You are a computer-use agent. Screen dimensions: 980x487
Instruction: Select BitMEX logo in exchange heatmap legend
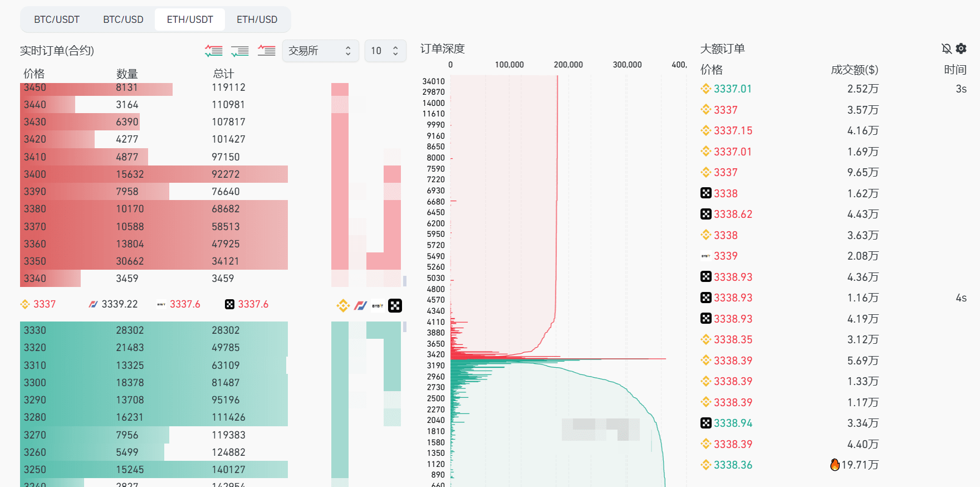[x=361, y=305]
